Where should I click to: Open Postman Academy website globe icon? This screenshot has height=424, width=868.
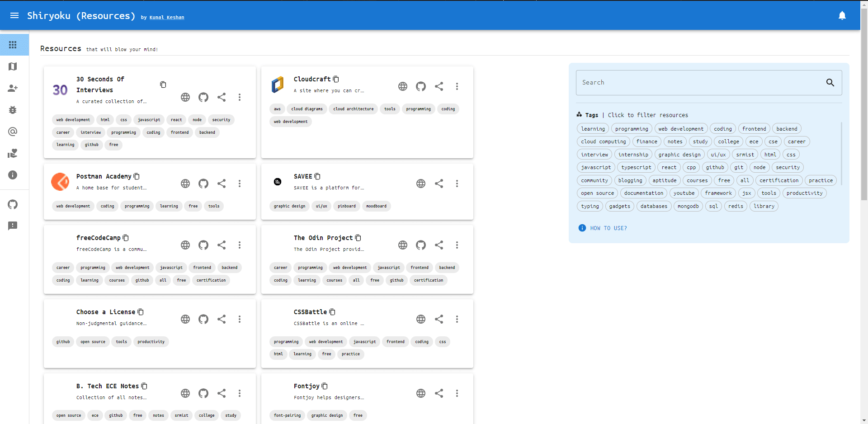[x=185, y=184]
